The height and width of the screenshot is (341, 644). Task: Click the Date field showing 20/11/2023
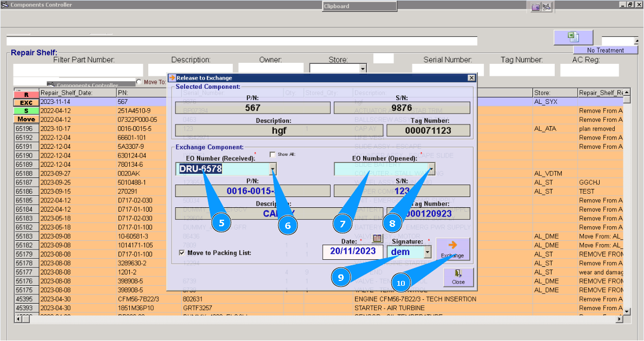(353, 252)
